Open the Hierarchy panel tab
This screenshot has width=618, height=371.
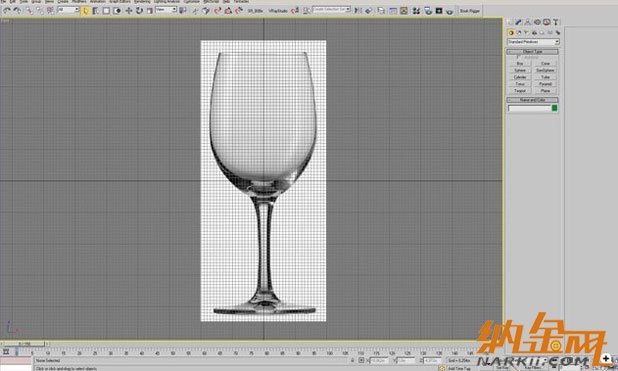[x=528, y=22]
